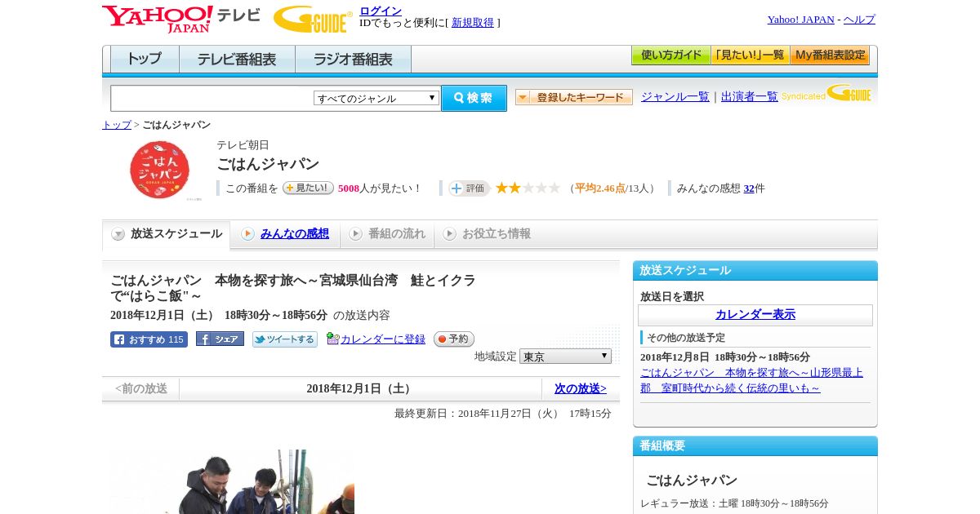This screenshot has width=980, height=514.
Task: Focus the program search text field
Action: pos(212,98)
